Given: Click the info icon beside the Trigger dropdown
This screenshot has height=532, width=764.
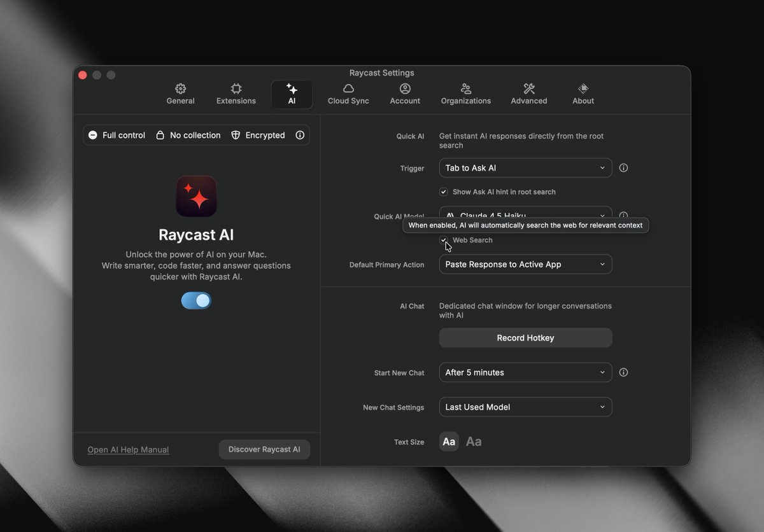Looking at the screenshot, I should pos(624,168).
